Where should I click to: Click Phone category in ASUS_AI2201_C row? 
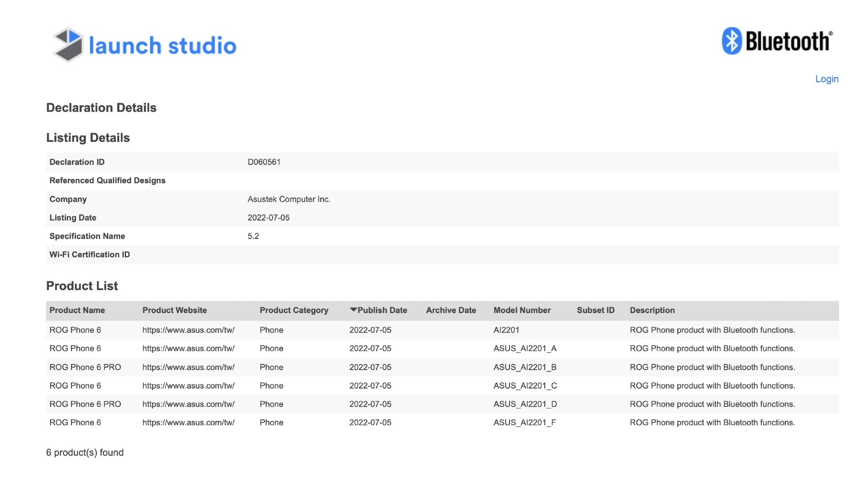[271, 386]
